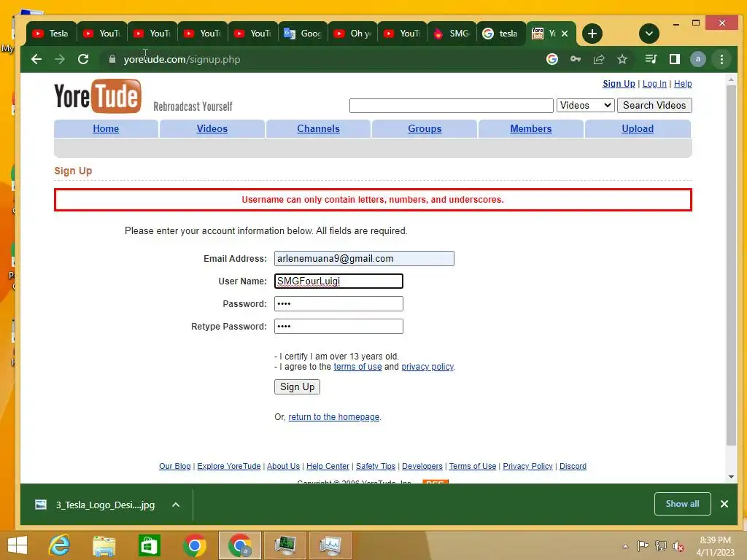Screen dimensions: 747x560
Task: Launch Internet Explorer from taskbar
Action: [x=60, y=545]
